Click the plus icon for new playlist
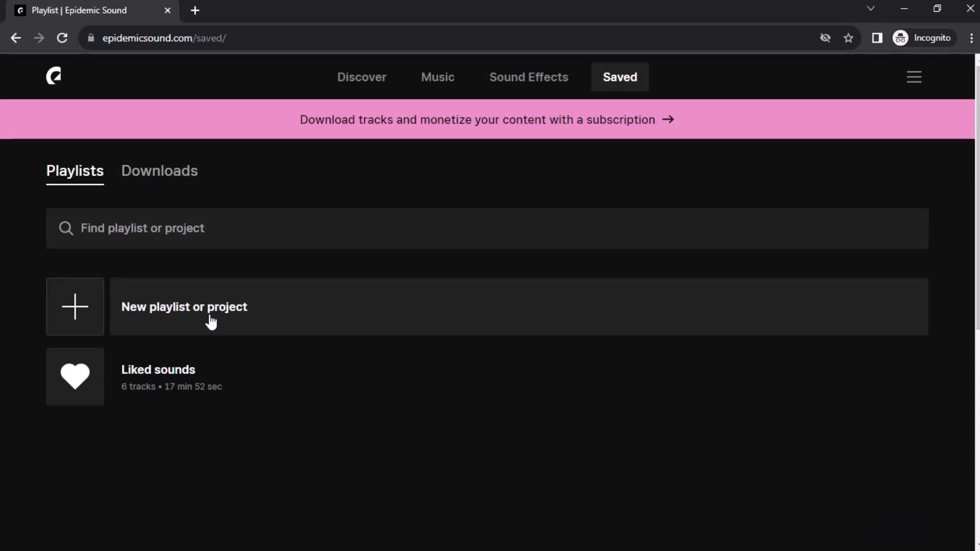The width and height of the screenshot is (980, 551). pyautogui.click(x=75, y=306)
